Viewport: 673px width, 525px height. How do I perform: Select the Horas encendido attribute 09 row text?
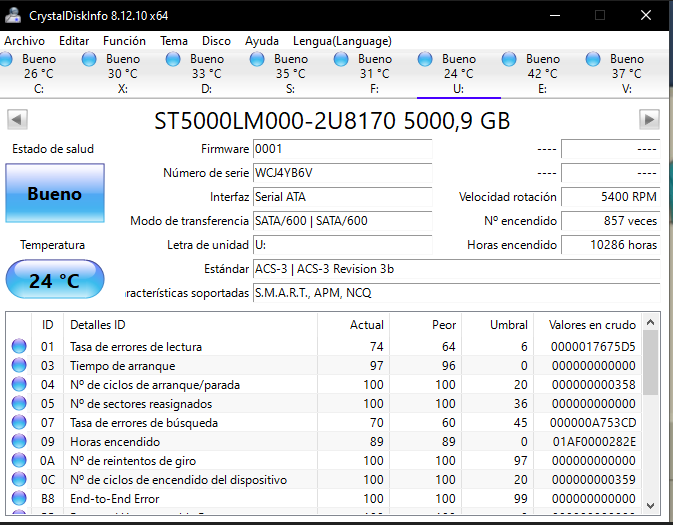coord(115,442)
